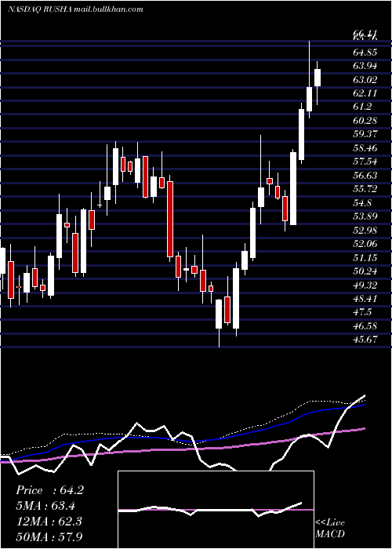Click the 56.63 price axis label
The height and width of the screenshot is (549, 392).
(365, 176)
